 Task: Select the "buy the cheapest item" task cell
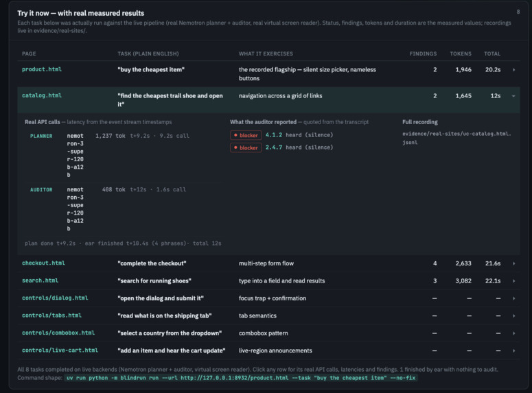pyautogui.click(x=151, y=70)
